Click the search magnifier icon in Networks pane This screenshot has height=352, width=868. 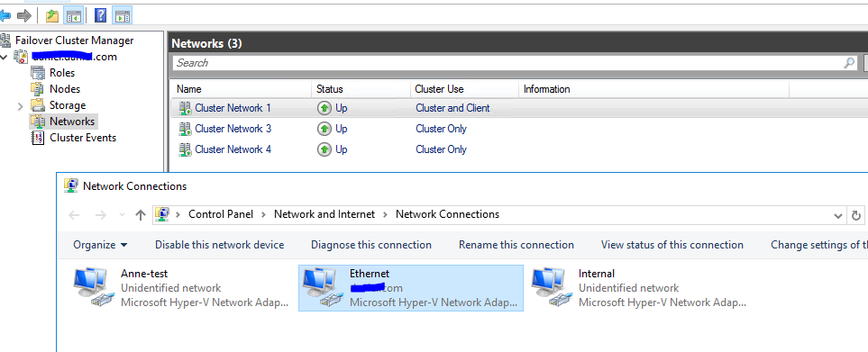click(849, 63)
